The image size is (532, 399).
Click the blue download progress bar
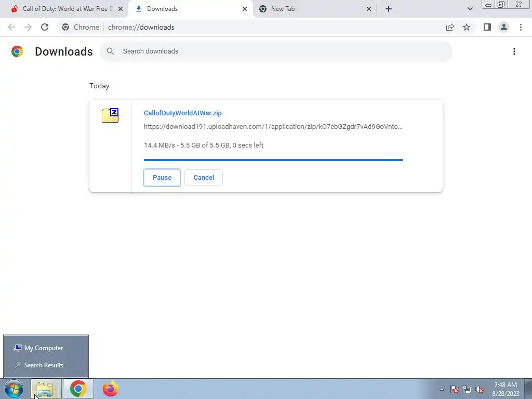(x=273, y=160)
